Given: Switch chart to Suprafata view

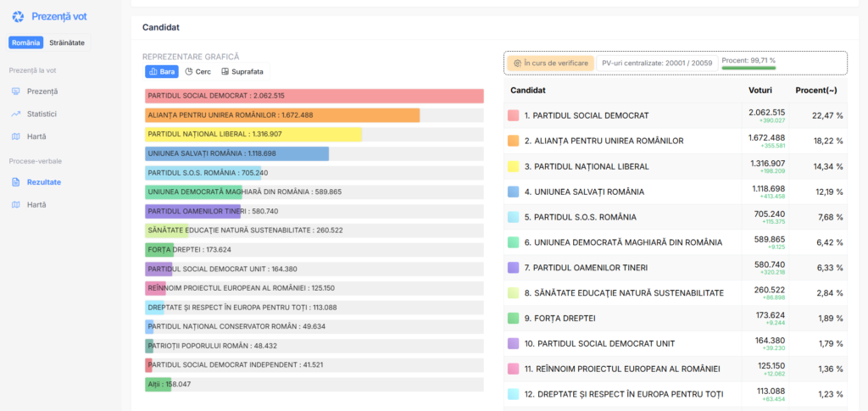Looking at the screenshot, I should (x=242, y=71).
